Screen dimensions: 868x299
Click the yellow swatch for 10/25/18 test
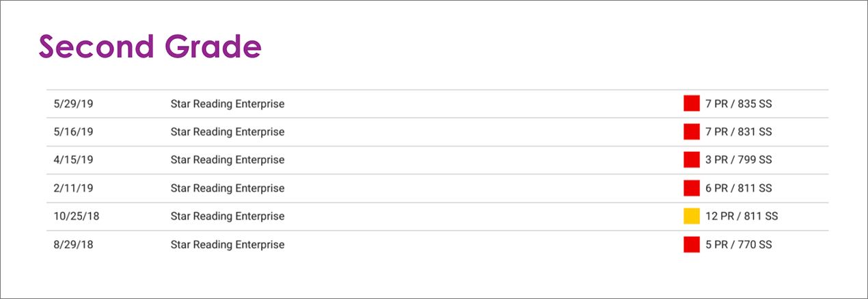click(692, 216)
